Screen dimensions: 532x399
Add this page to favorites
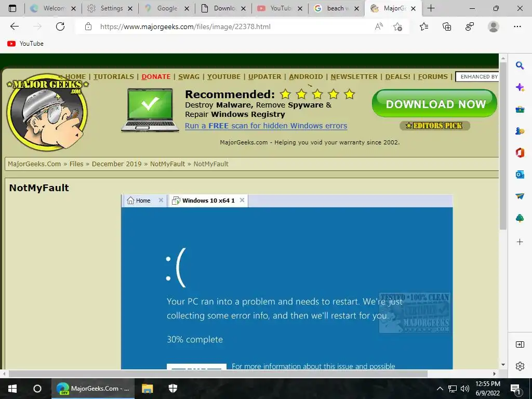(397, 26)
